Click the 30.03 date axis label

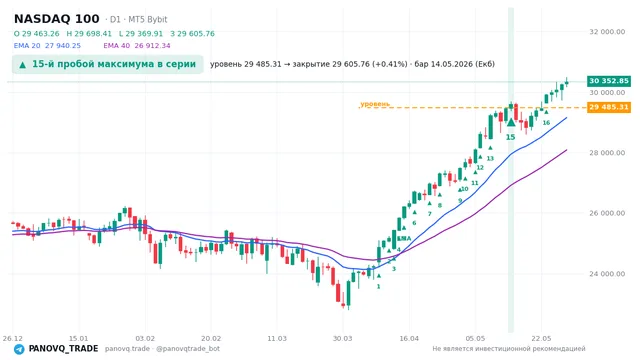coord(342,338)
